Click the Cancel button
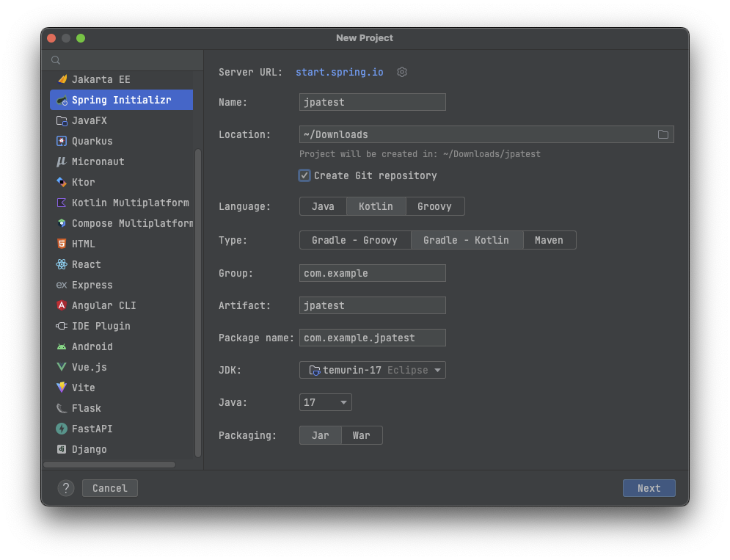Viewport: 730px width, 560px height. [110, 488]
